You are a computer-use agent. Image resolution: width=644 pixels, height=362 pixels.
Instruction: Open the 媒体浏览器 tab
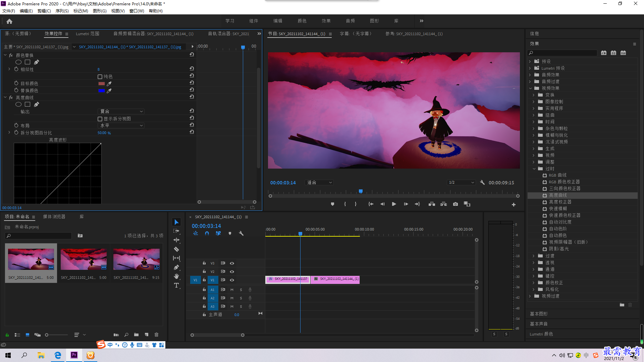pos(54,217)
